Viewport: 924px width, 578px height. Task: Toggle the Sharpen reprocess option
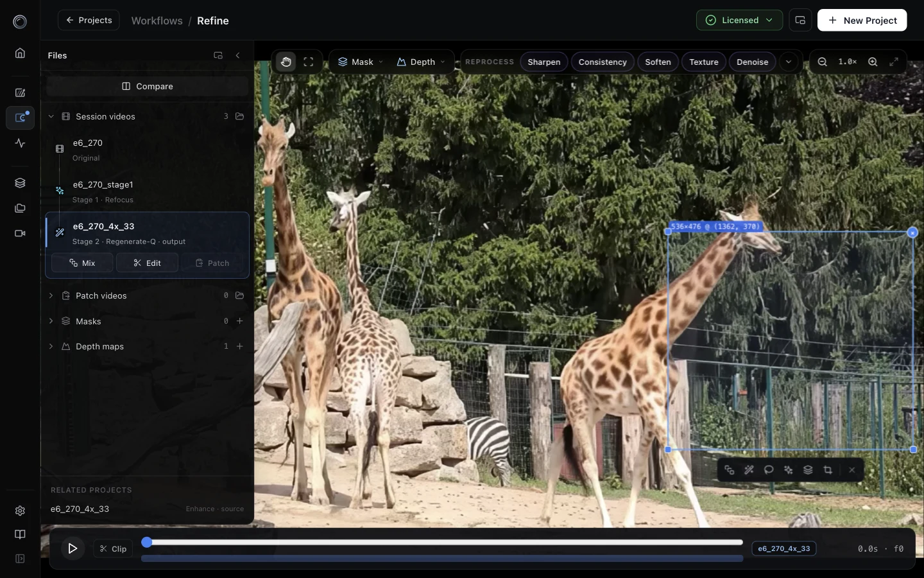(543, 62)
